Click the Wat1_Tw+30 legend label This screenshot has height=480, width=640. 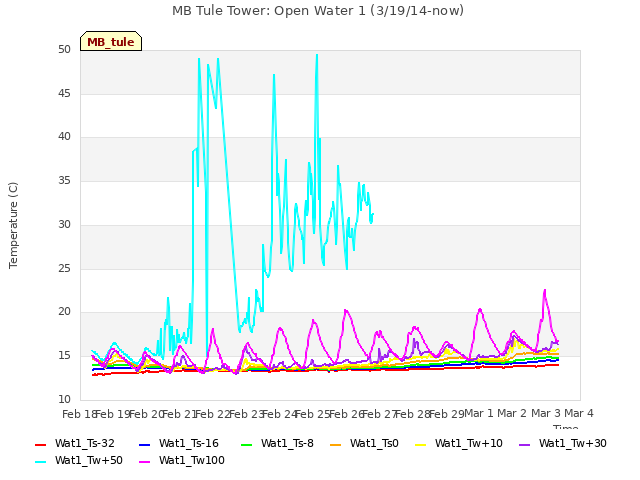tap(573, 444)
